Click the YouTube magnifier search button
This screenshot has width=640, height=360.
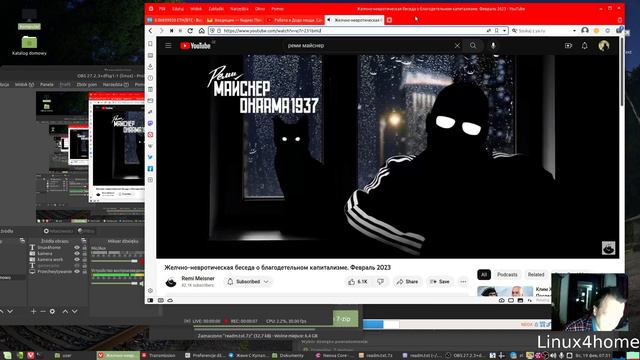[x=473, y=46]
